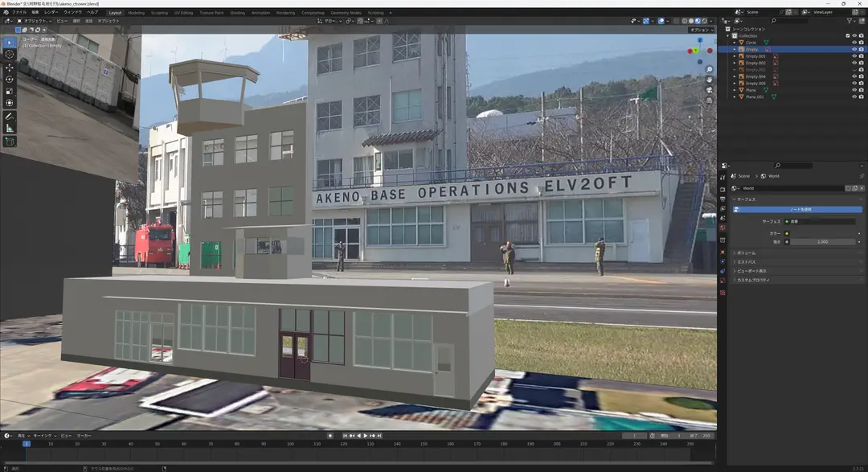Screen dimensions: 868x472
Task: Expand the Circle object in outliner
Action: (735, 43)
